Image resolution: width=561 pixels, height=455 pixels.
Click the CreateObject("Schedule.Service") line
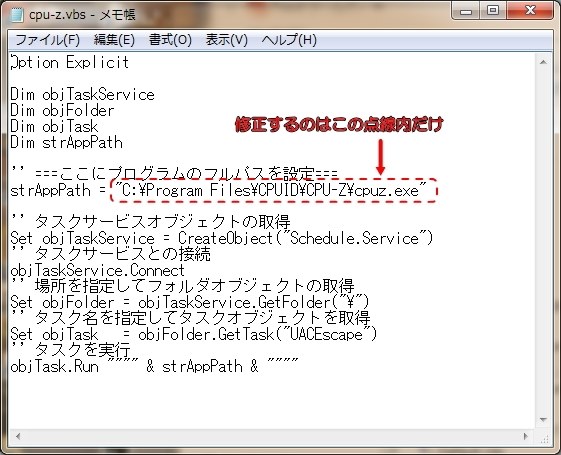[x=222, y=238]
